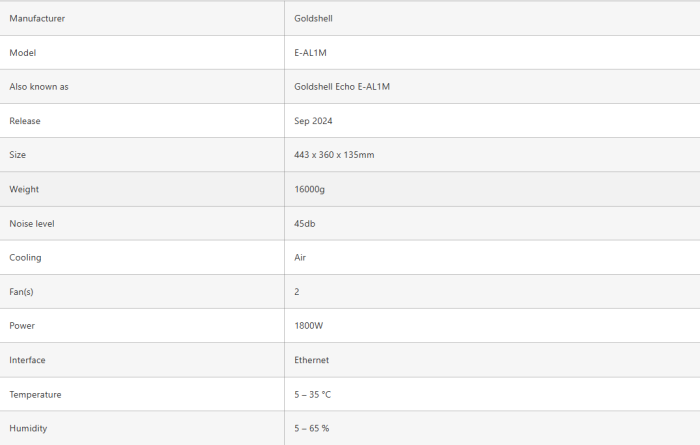The image size is (700, 445).
Task: Select the 45db noise value
Action: [x=305, y=223]
